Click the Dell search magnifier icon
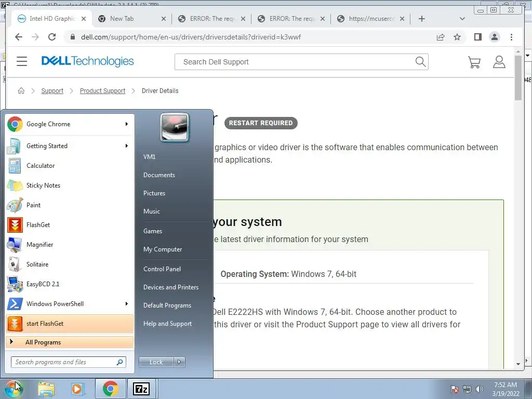This screenshot has width=532, height=399. click(x=420, y=62)
